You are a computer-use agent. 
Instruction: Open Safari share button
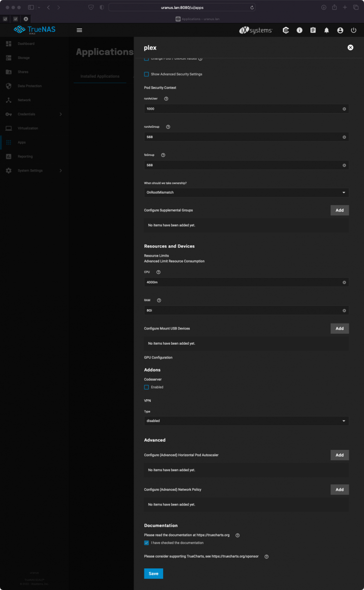[335, 7]
